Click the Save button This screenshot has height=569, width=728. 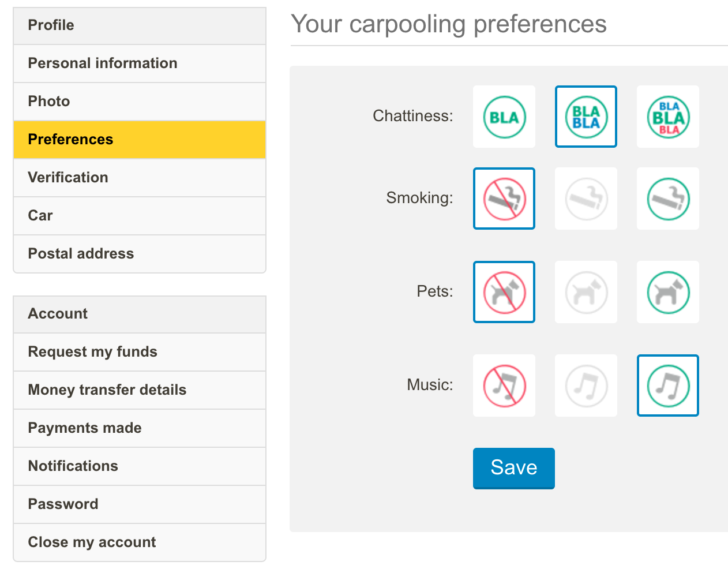(x=514, y=467)
